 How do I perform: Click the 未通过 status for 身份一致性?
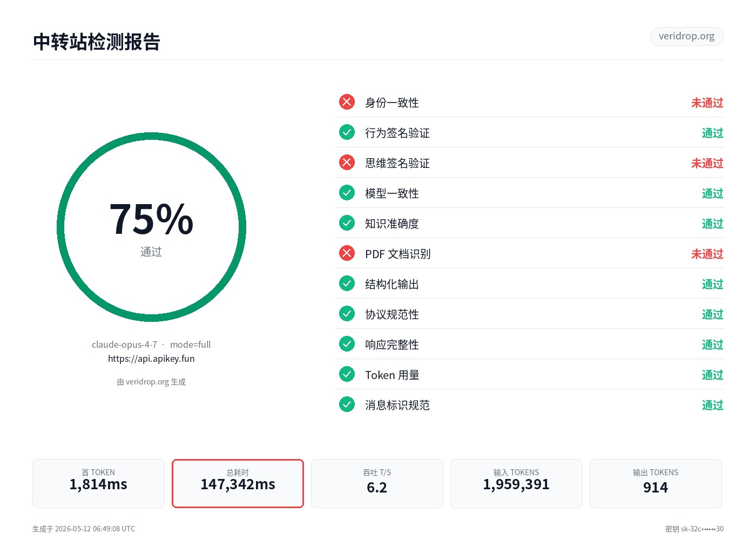[707, 103]
